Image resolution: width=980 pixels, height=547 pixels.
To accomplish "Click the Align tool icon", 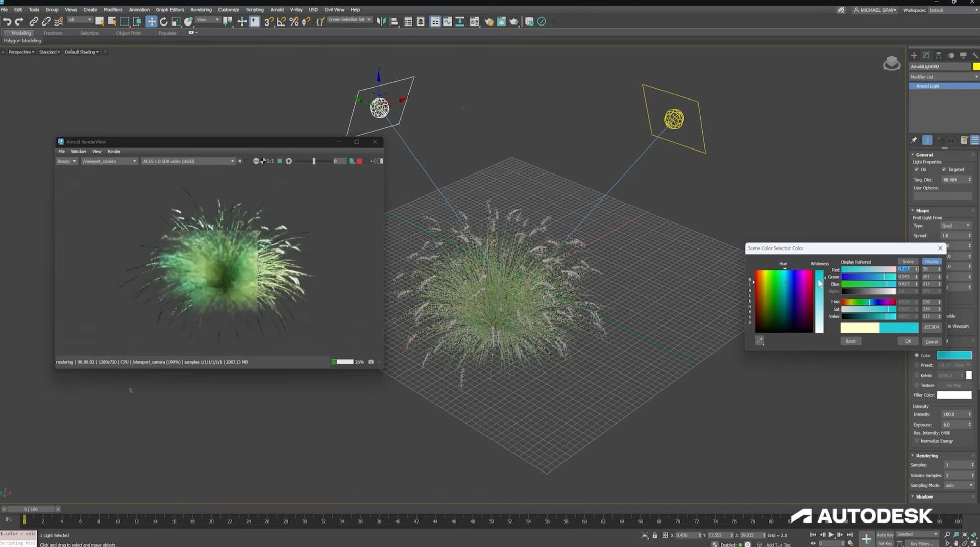I will point(394,21).
